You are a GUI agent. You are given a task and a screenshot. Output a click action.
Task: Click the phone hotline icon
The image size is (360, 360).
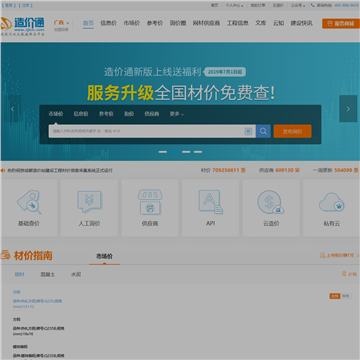tap(313, 5)
